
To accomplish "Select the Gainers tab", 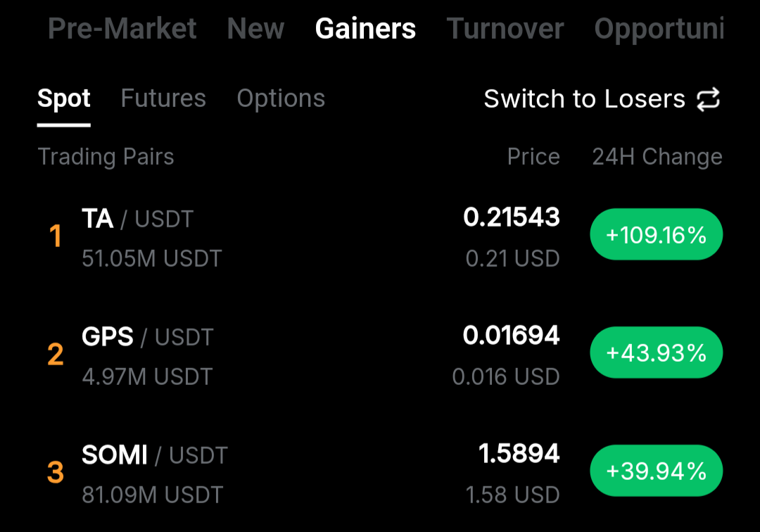I will (x=365, y=29).
